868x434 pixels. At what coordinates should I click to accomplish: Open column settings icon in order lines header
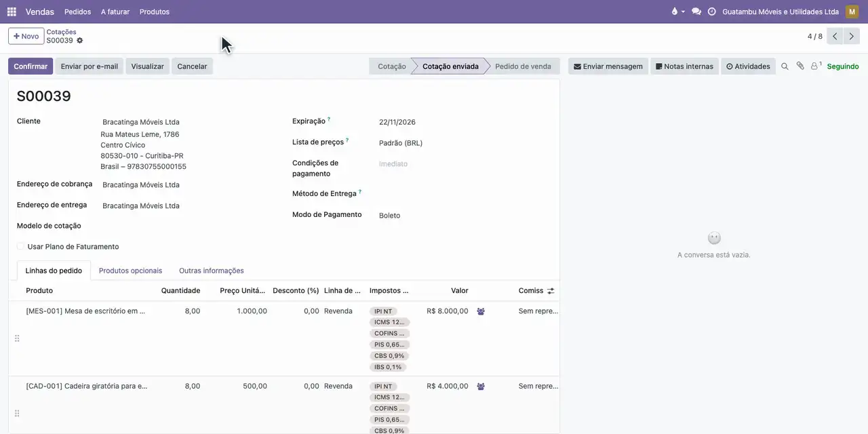[551, 291]
